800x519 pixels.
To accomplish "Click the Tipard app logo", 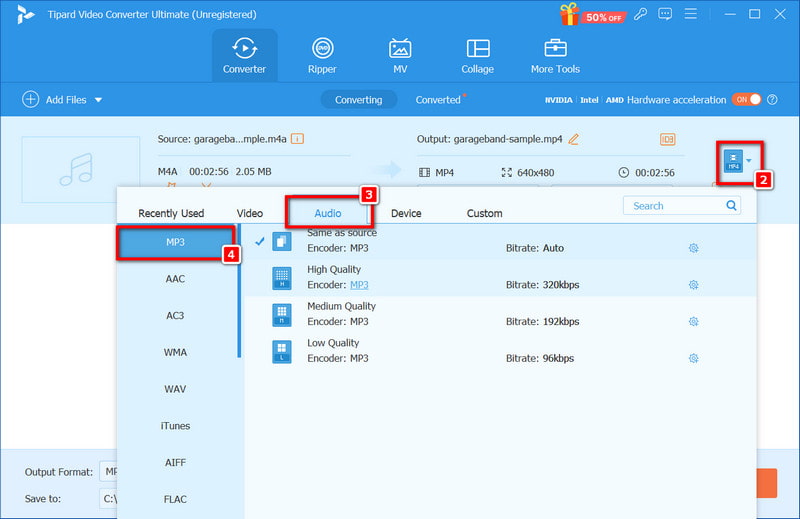I will point(24,14).
